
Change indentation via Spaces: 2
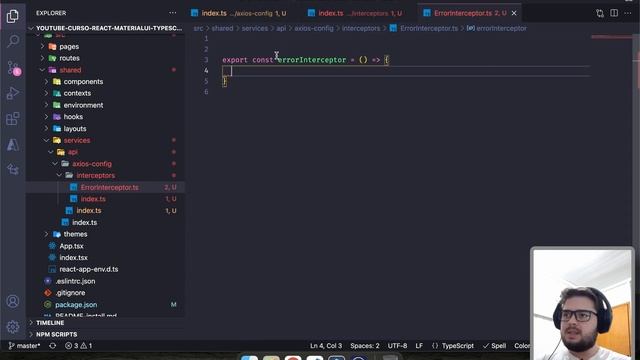364,346
